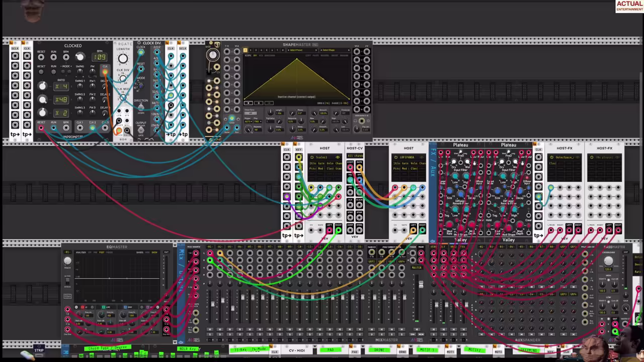Click the RGATE LENGTH knob

(x=123, y=58)
